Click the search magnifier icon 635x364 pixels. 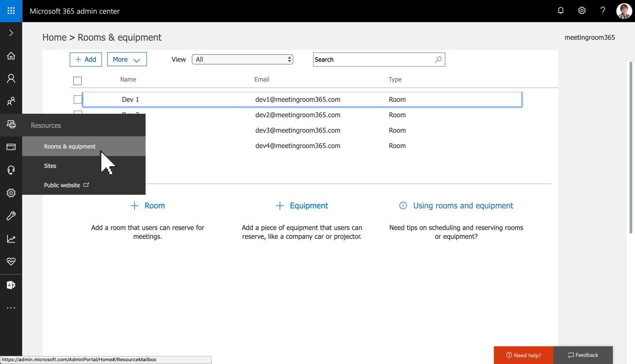click(x=438, y=59)
